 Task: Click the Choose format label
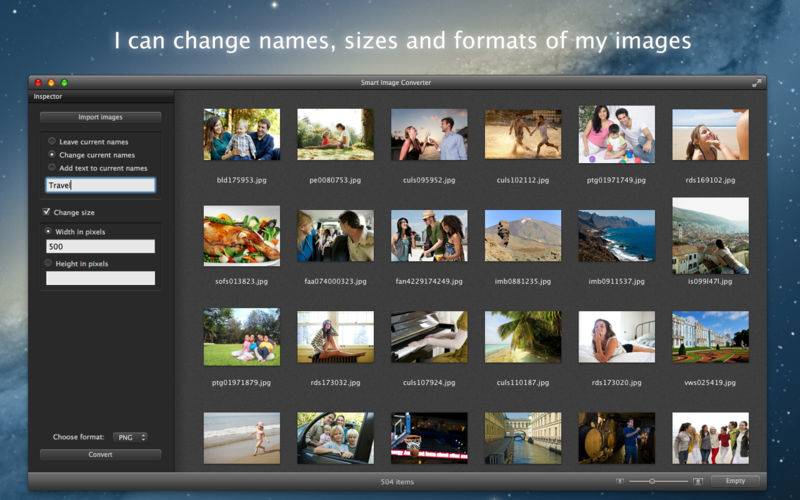pos(79,437)
